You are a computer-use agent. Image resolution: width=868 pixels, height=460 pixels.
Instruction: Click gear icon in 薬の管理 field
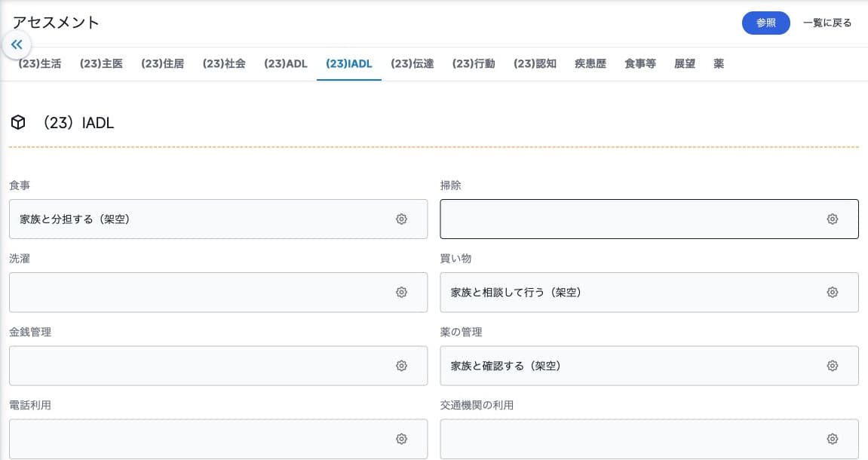(x=832, y=366)
